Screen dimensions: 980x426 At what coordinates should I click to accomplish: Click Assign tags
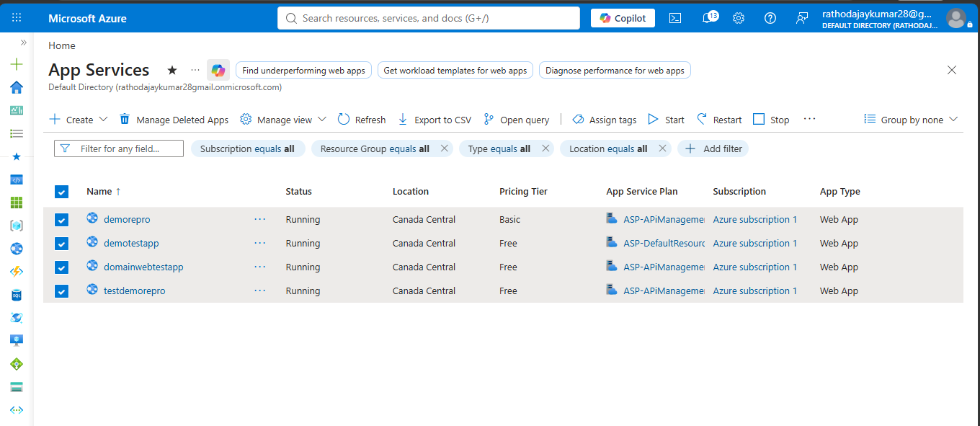pos(605,120)
